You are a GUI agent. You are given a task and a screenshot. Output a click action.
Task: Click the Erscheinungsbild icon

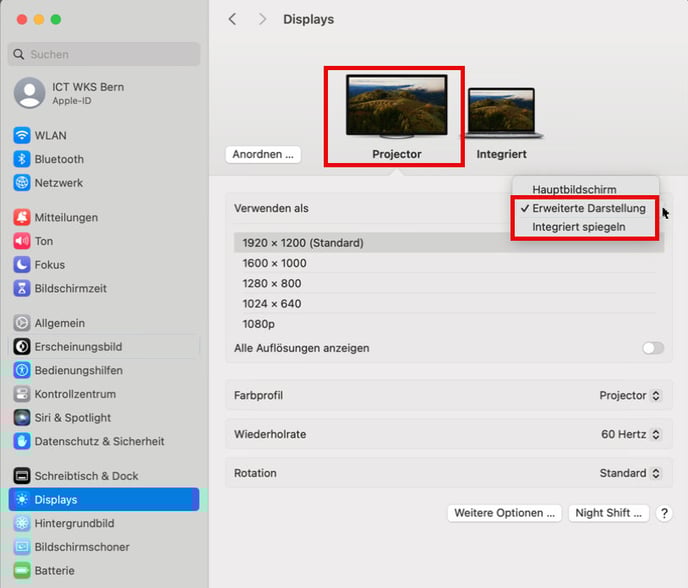(x=22, y=347)
